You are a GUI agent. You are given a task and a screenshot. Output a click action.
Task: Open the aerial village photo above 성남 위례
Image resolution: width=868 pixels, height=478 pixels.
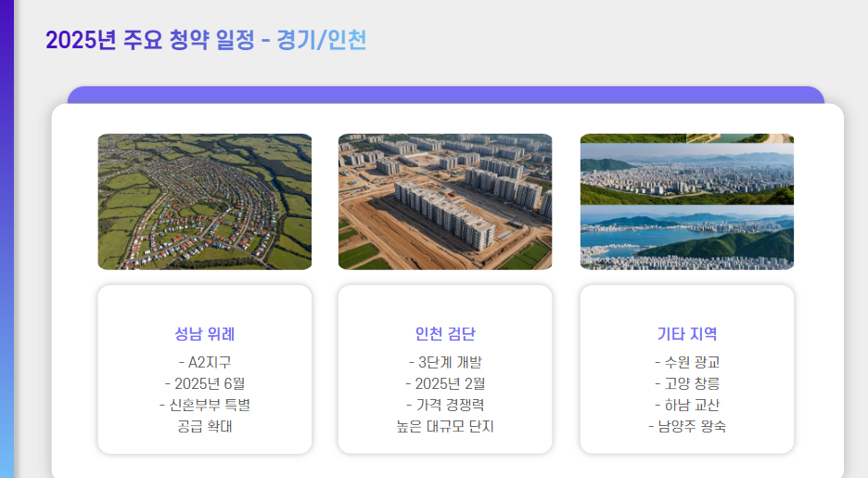tap(205, 201)
